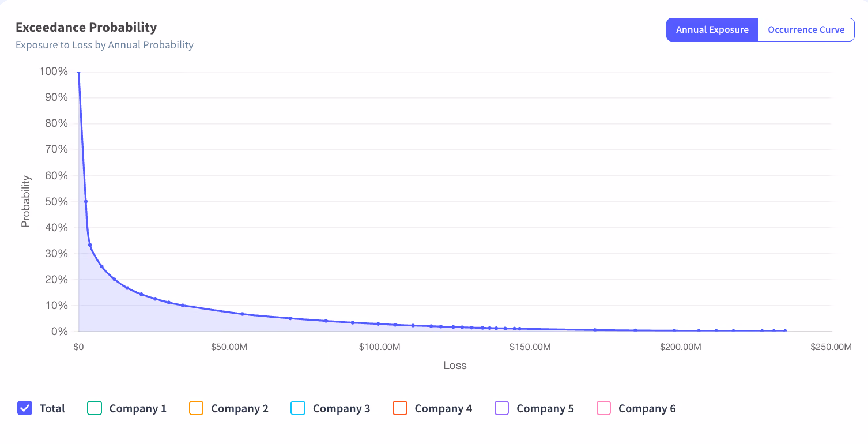The width and height of the screenshot is (868, 444).
Task: Enable the Company 1 checkbox
Action: point(95,408)
